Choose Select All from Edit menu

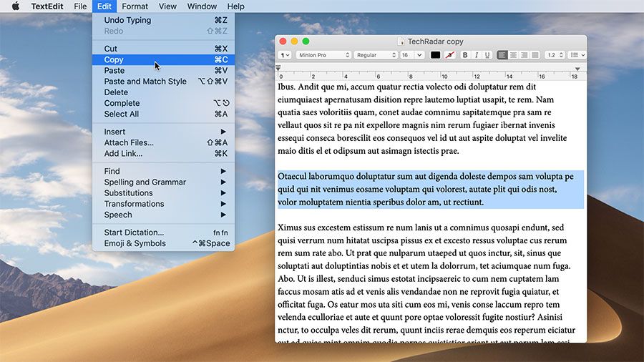point(163,114)
